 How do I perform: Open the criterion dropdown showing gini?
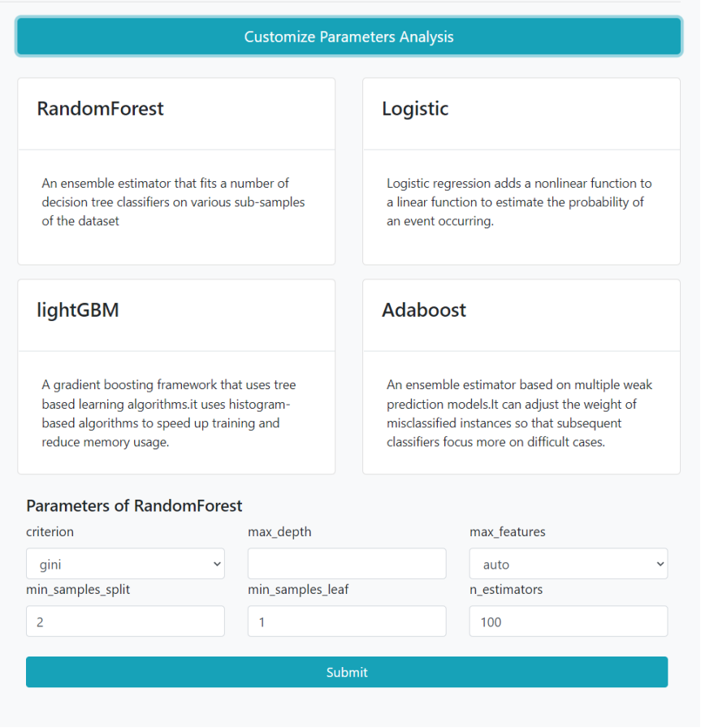tap(125, 564)
